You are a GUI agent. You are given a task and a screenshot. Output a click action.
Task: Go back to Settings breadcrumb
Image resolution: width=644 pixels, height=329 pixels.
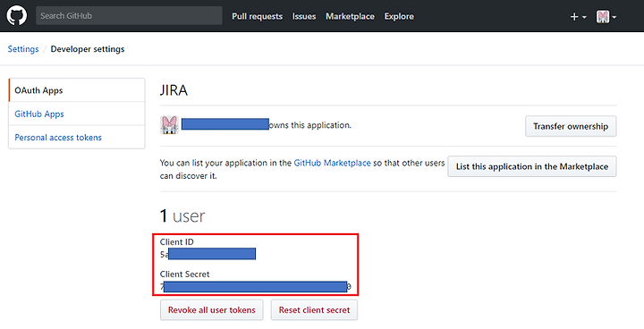pyautogui.click(x=23, y=49)
